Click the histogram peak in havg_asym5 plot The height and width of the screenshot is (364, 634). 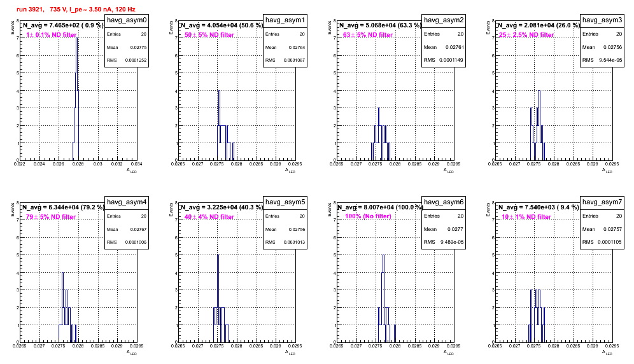coord(218,255)
